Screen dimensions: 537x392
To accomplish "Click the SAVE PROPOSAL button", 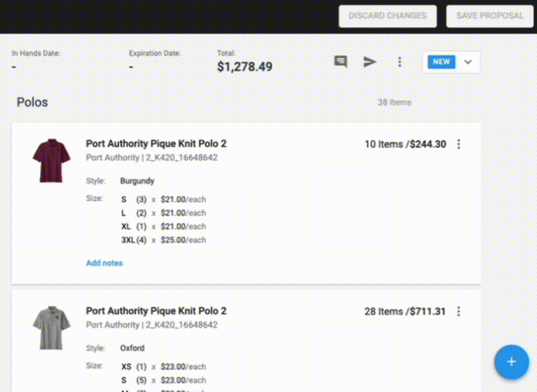I will pyautogui.click(x=489, y=16).
